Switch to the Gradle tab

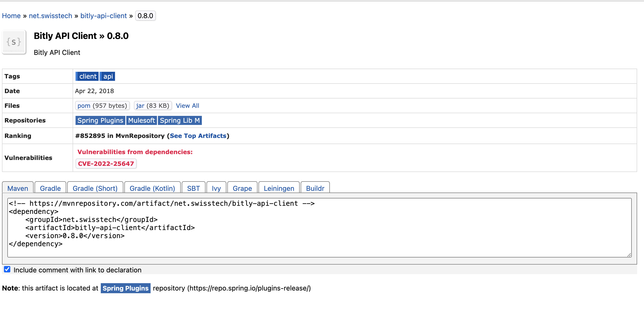tap(50, 188)
